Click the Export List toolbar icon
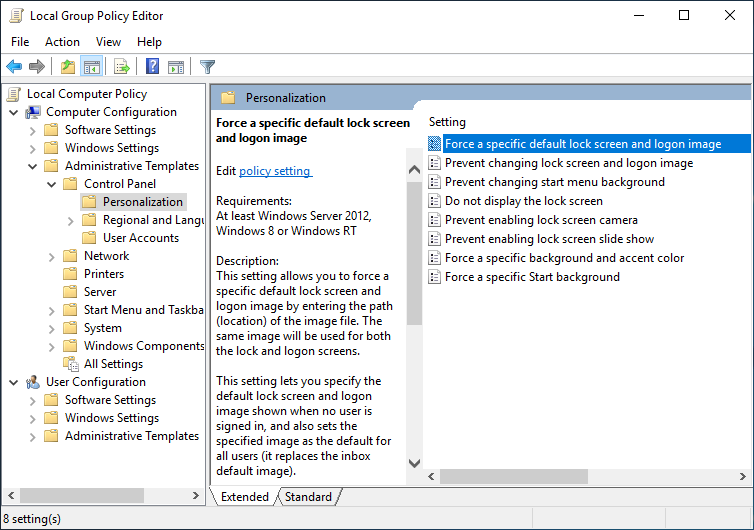The image size is (754, 530). [x=122, y=67]
